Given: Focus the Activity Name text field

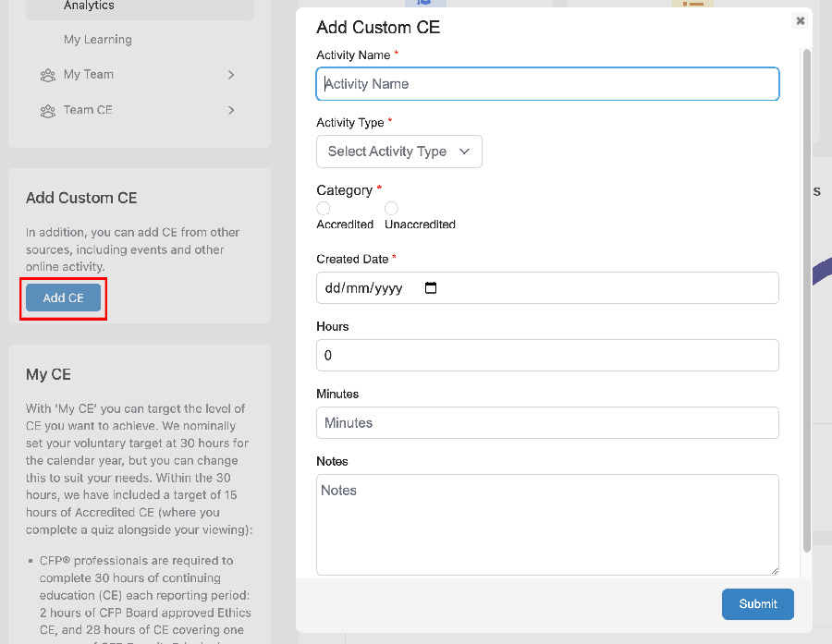Looking at the screenshot, I should point(547,84).
